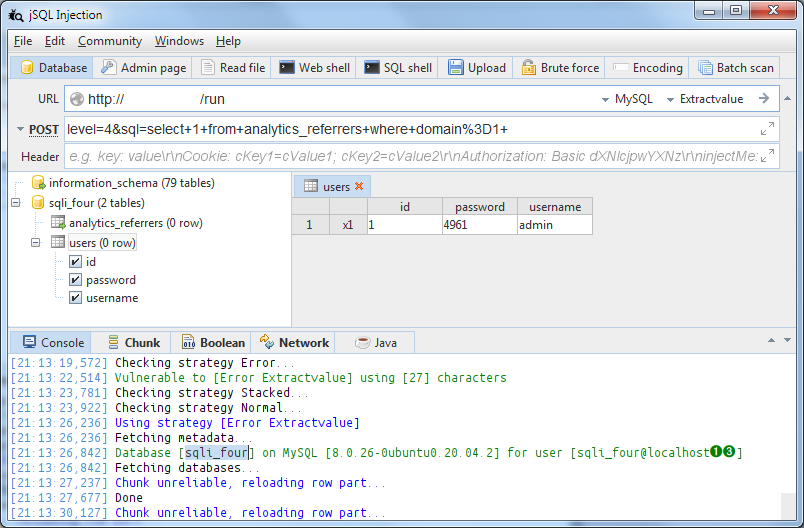Click the 'Using strategy [Error Extractvalue]' line
Viewport: 804px width, 528px height.
tap(237, 423)
